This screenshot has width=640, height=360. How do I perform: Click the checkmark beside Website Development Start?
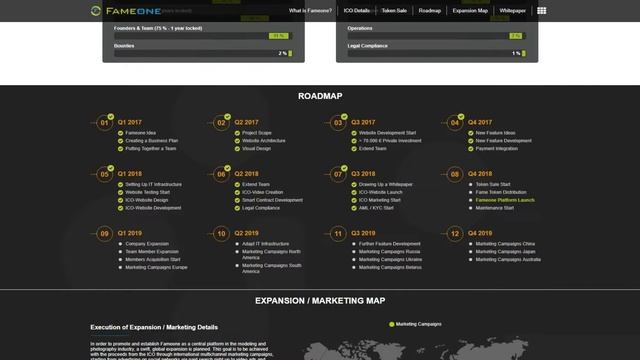[354, 133]
